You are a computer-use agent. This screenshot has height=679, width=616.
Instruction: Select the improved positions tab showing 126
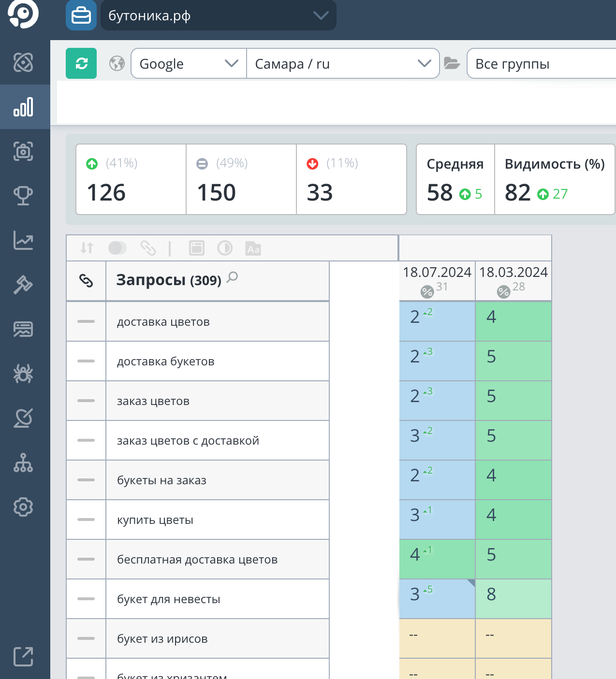point(131,179)
